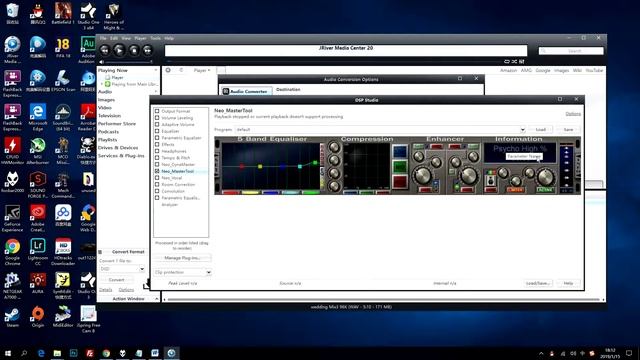Open the Clip protection dropdown

(x=208, y=272)
